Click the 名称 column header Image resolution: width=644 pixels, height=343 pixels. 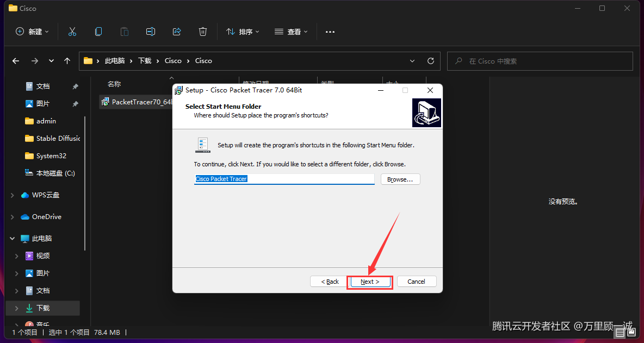point(114,84)
